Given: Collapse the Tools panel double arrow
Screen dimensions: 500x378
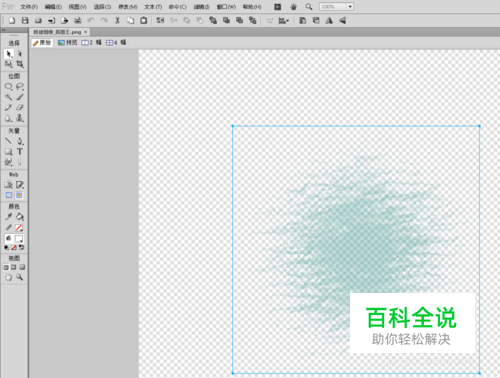Looking at the screenshot, I should tap(4, 30).
